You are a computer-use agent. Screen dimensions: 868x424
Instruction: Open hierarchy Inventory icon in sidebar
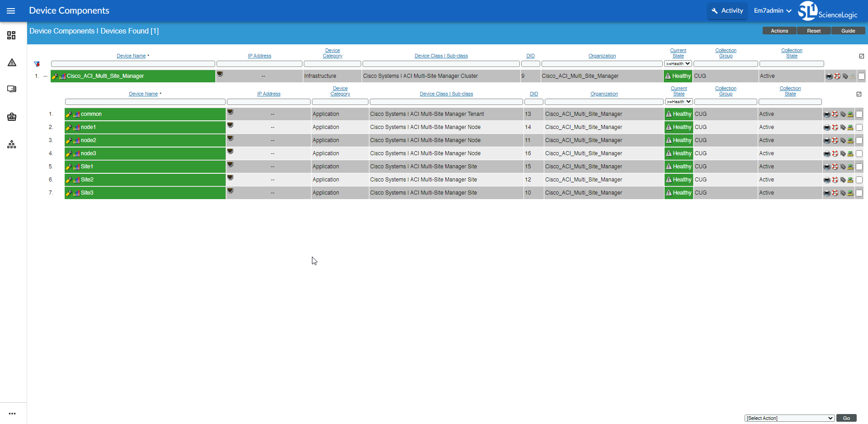tap(12, 144)
